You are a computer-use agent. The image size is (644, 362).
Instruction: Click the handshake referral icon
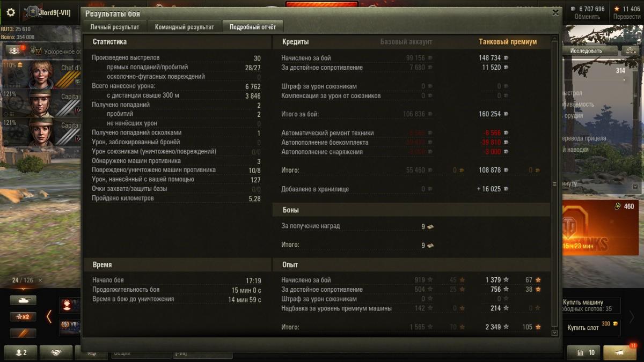tap(56, 352)
